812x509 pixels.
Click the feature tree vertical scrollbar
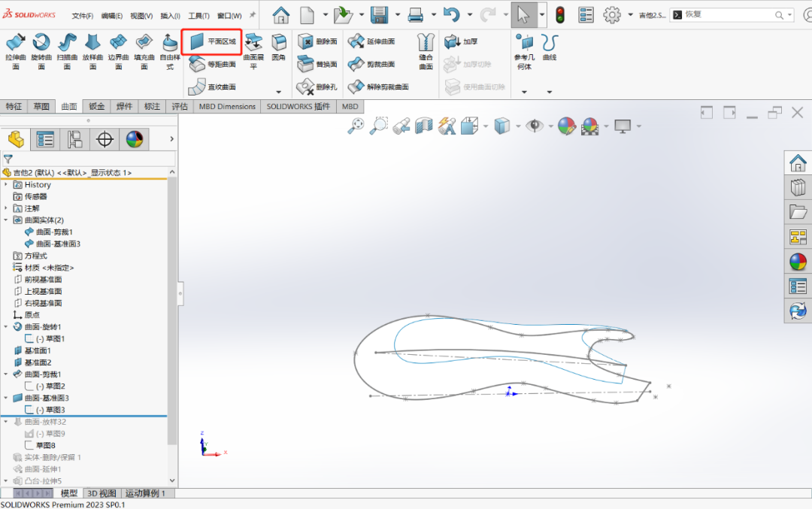tap(172, 311)
